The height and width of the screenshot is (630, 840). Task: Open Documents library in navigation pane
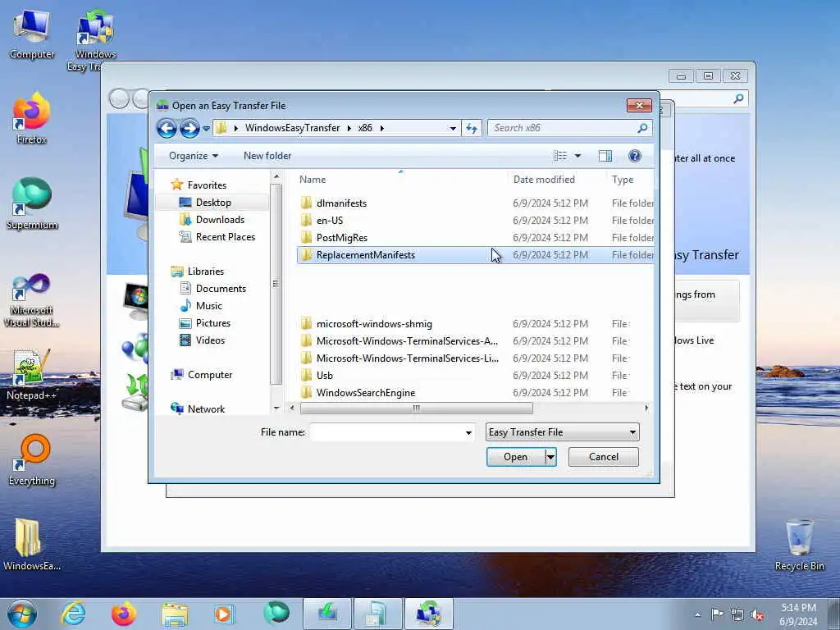click(x=221, y=289)
